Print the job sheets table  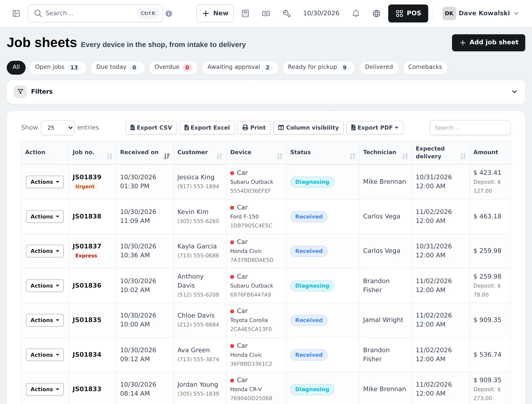254,128
